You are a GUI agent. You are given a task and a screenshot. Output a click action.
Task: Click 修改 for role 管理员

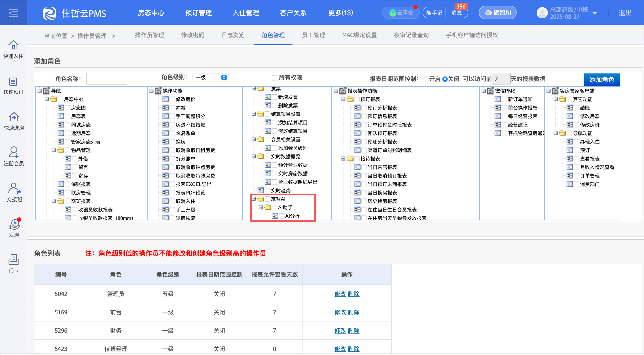[x=340, y=294]
